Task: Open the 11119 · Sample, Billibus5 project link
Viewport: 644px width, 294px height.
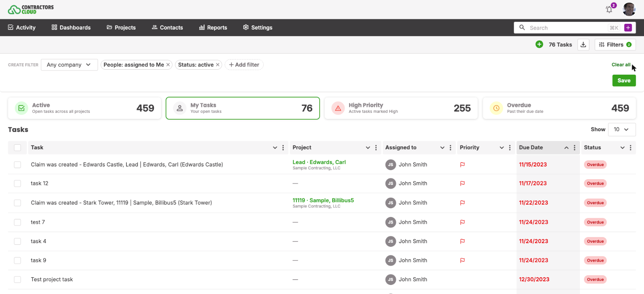Action: 323,200
